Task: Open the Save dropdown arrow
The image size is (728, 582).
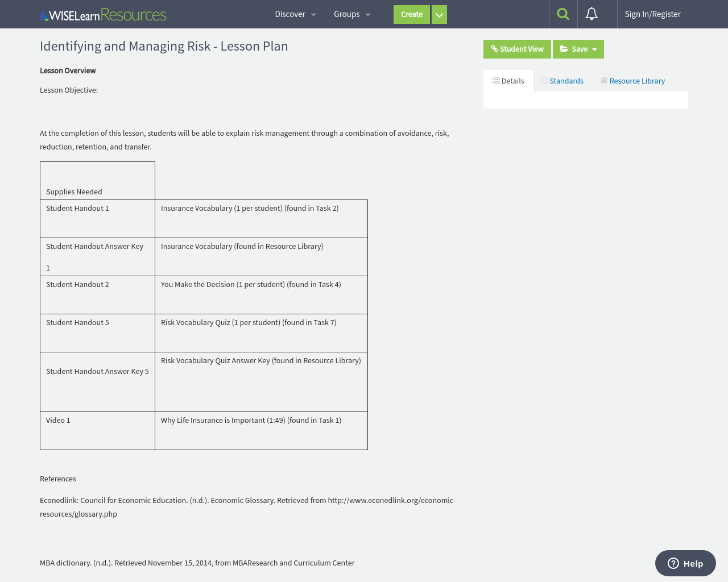Action: pos(593,49)
